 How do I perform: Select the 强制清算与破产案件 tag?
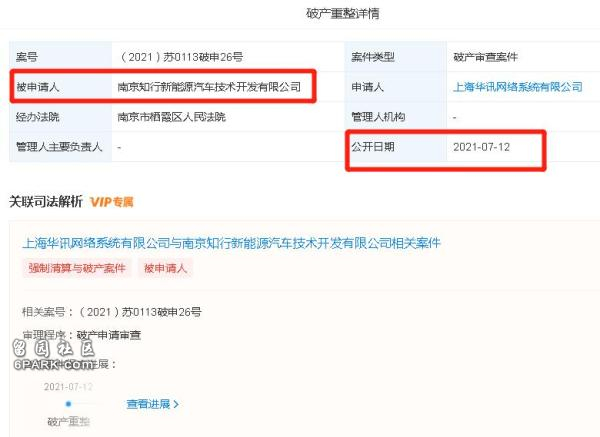tap(77, 268)
